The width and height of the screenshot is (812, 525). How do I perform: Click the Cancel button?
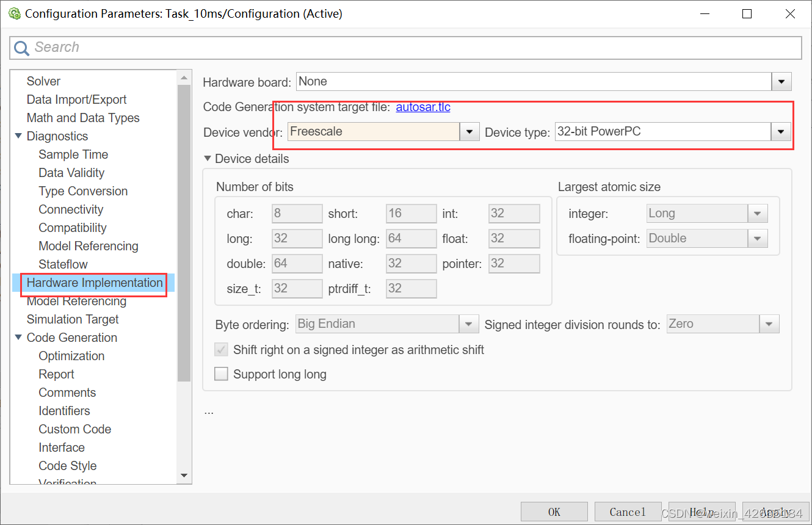[628, 512]
